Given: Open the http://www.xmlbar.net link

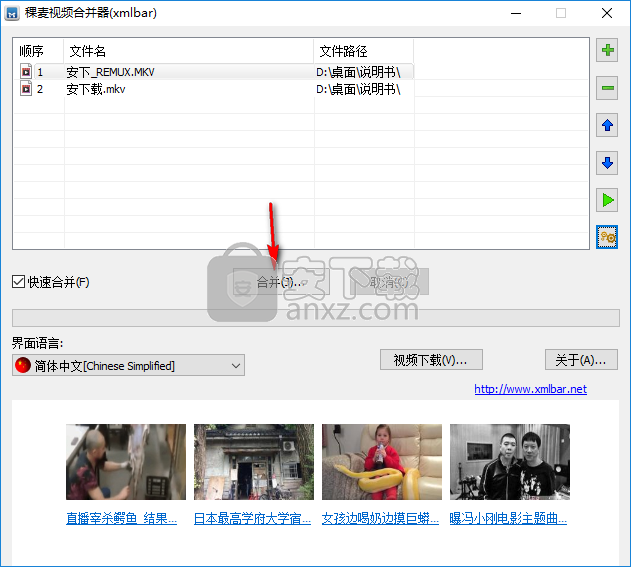Looking at the screenshot, I should click(530, 389).
